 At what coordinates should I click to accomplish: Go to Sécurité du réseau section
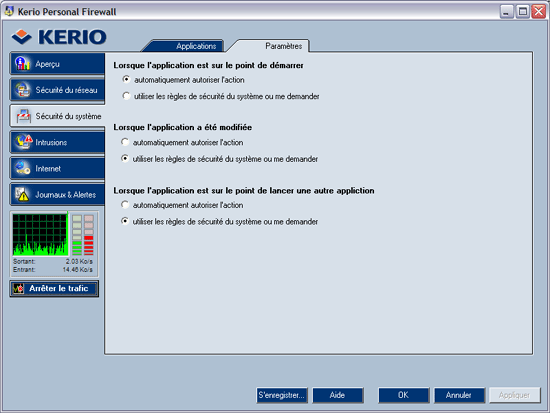pyautogui.click(x=57, y=90)
